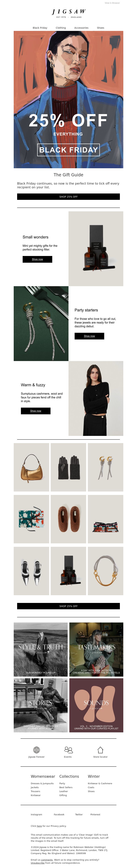Click the first SHOP 25% OFF button

tap(68, 197)
